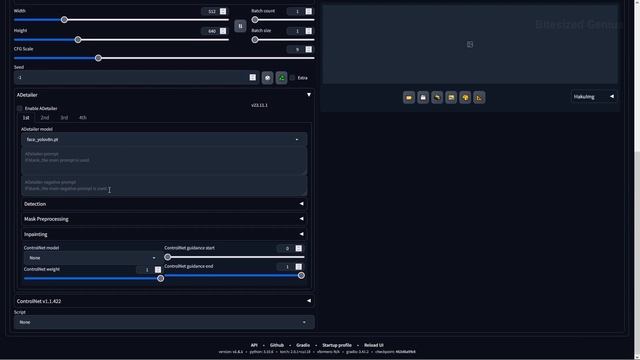Open the Script dropdown
Image resolution: width=640 pixels, height=360 pixels.
coord(164,322)
